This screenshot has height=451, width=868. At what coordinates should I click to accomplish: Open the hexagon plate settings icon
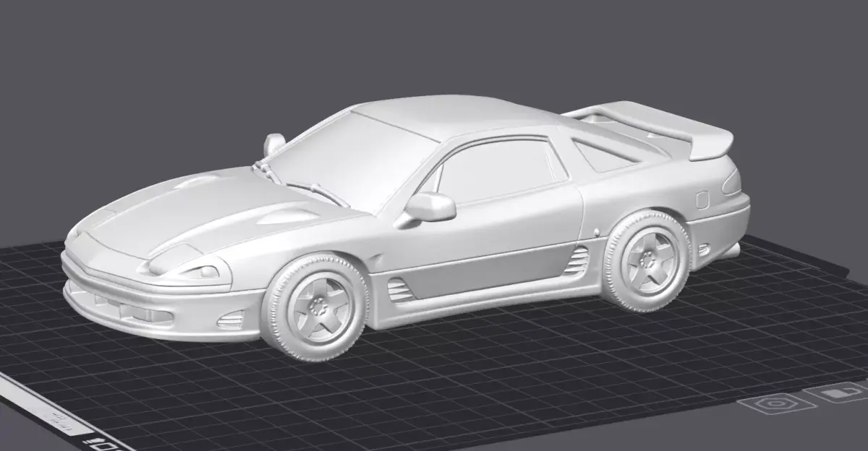(x=778, y=404)
